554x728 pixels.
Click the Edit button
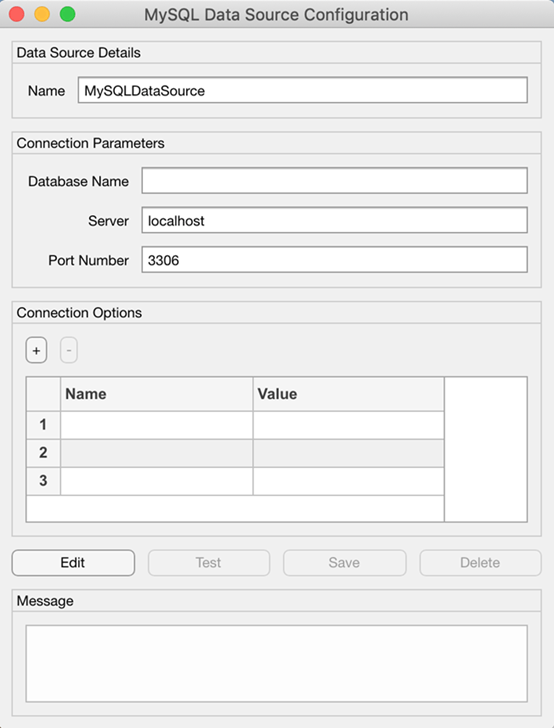click(x=73, y=563)
